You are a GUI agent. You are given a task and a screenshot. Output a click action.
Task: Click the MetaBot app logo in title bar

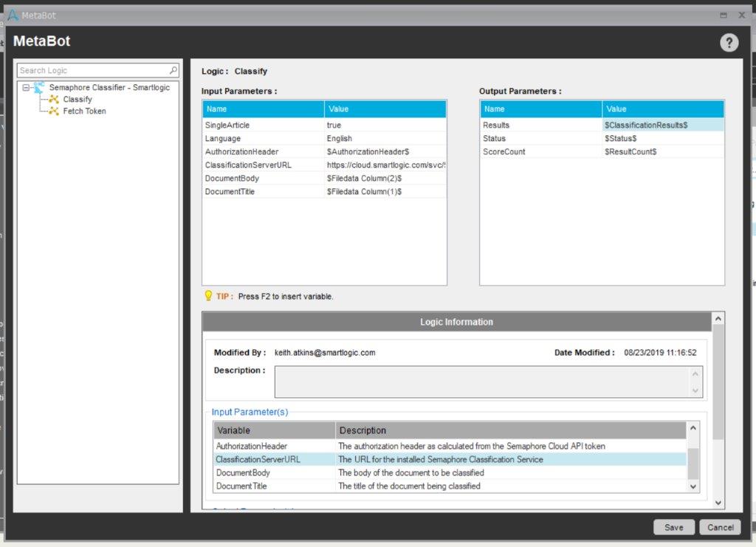click(13, 15)
